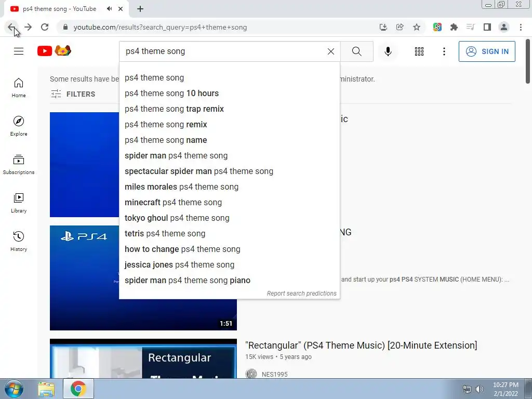Reload the YouTube page
Screen dimensions: 532x399
click(45, 27)
